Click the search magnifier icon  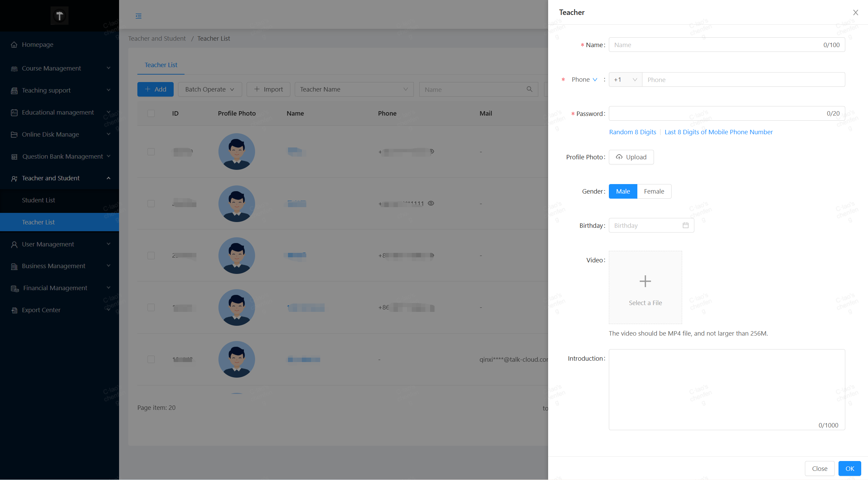pos(529,89)
